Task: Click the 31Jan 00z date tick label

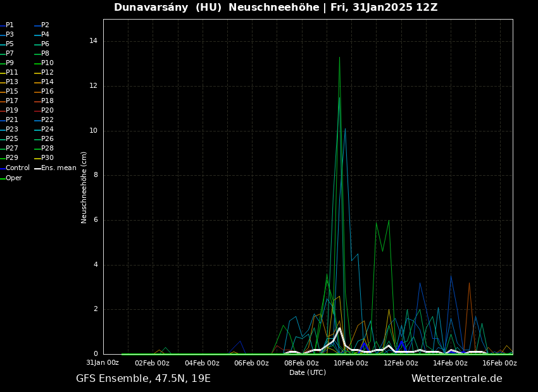Action: pos(103,363)
